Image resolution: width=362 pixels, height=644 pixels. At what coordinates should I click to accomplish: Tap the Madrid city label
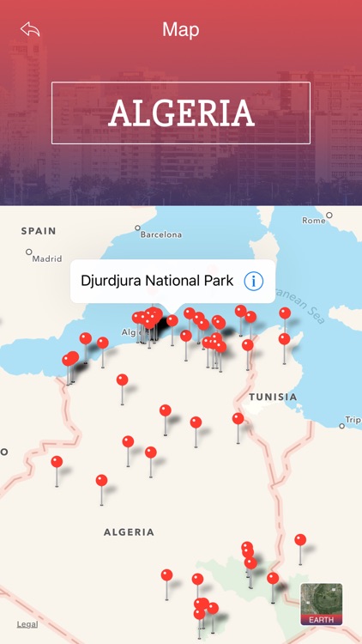click(x=47, y=258)
